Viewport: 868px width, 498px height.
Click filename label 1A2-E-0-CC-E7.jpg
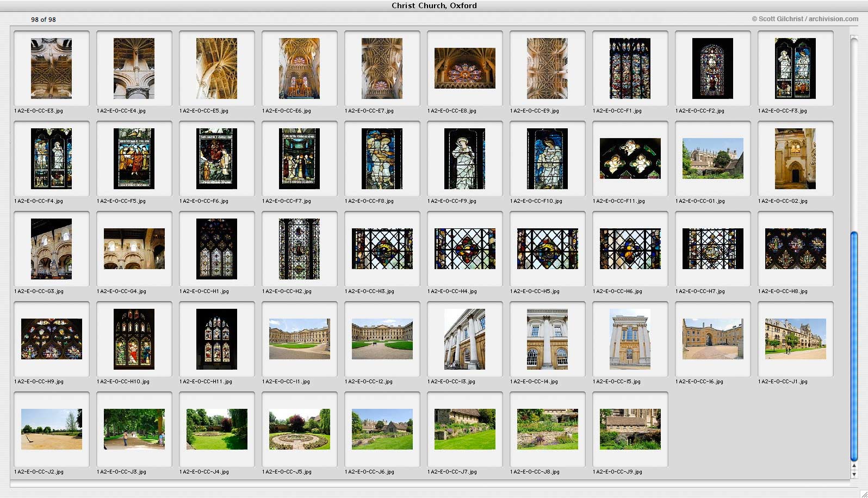pos(369,111)
